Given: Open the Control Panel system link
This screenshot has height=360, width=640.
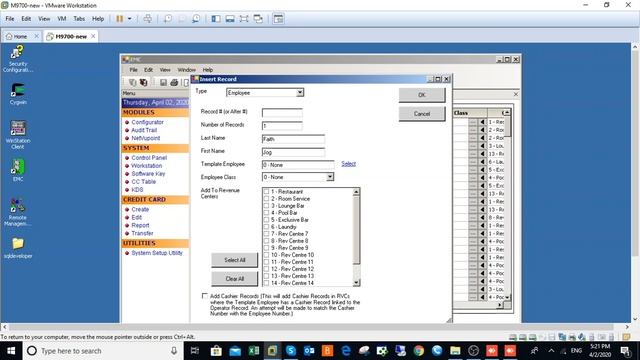Looking at the screenshot, I should 149,158.
